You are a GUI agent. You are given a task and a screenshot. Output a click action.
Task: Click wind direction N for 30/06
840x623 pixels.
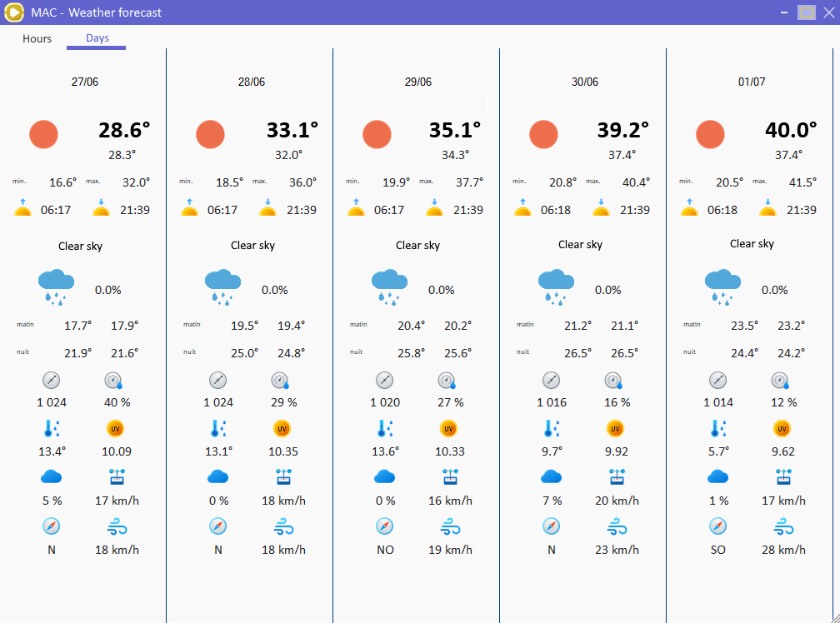552,551
